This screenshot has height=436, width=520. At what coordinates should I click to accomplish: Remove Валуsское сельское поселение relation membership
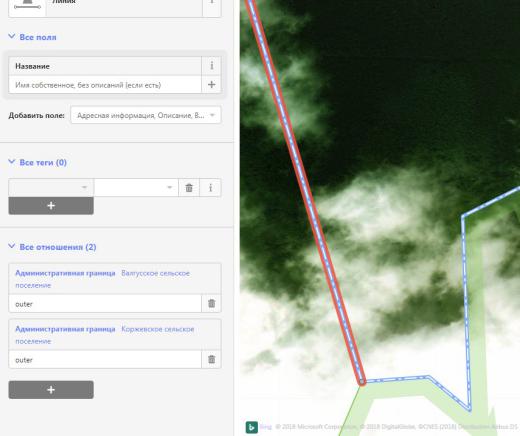coord(211,303)
